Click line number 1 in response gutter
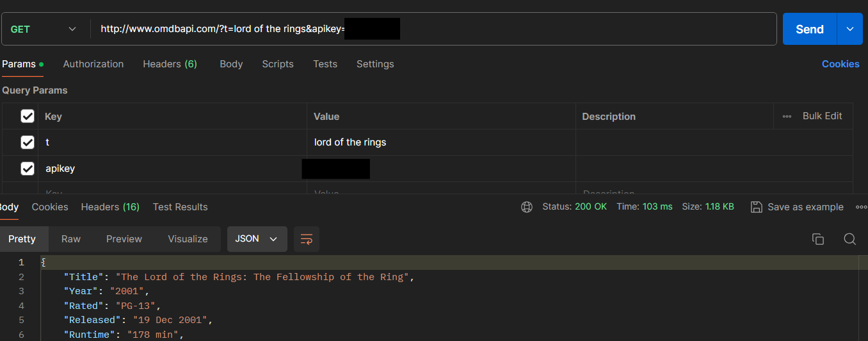Viewport: 868px width, 341px height. click(x=21, y=262)
